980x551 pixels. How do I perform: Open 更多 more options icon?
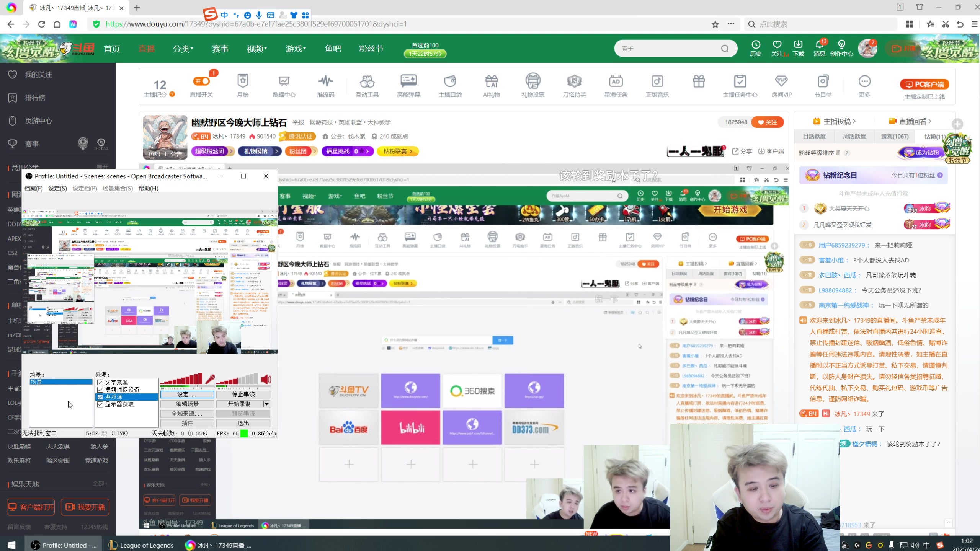click(x=864, y=86)
